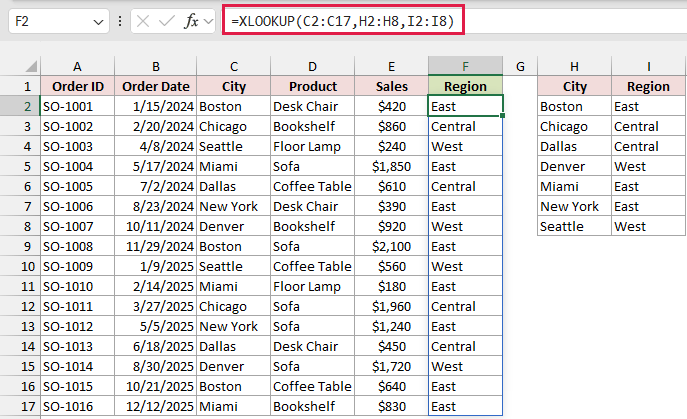Select row 17 header
This screenshot has width=687, height=419.
click(20, 406)
